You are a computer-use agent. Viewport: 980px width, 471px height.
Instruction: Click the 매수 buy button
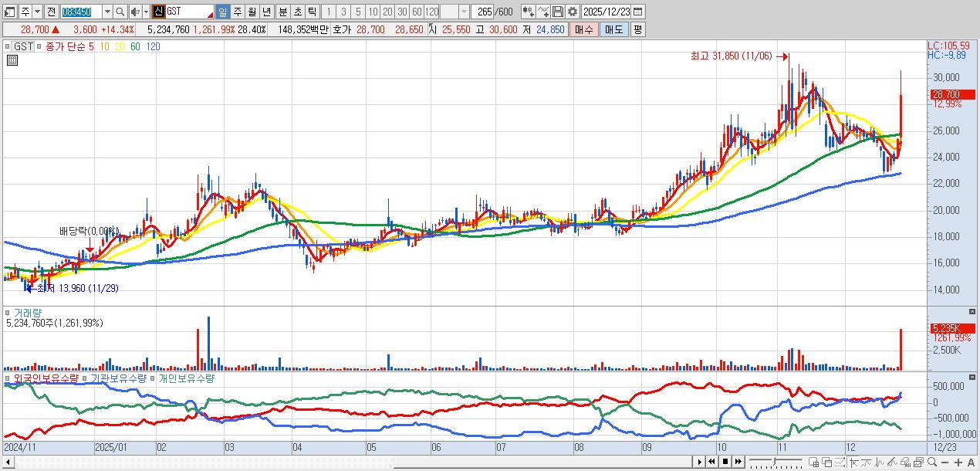pos(584,29)
